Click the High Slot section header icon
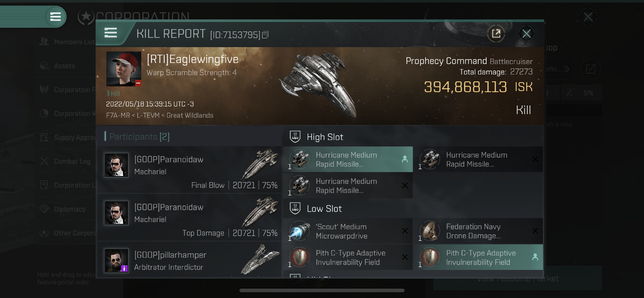This screenshot has height=298, width=644. point(295,137)
